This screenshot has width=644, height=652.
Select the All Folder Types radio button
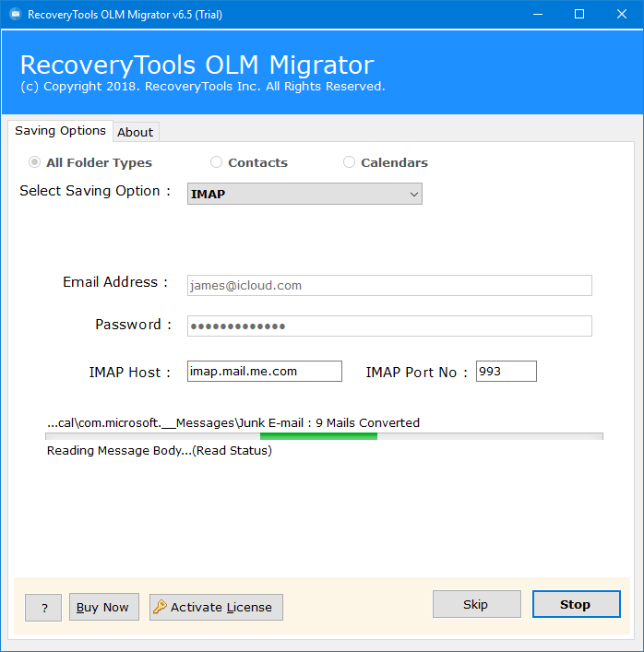(34, 161)
